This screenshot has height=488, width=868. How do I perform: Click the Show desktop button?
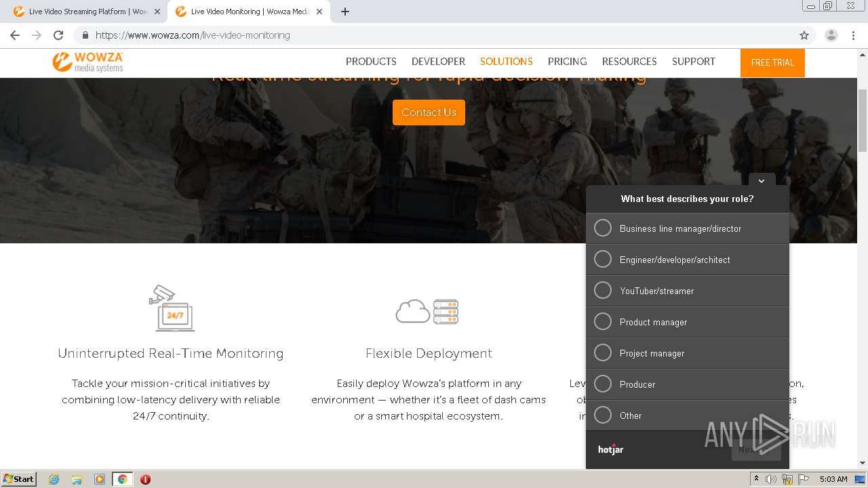coord(861,479)
